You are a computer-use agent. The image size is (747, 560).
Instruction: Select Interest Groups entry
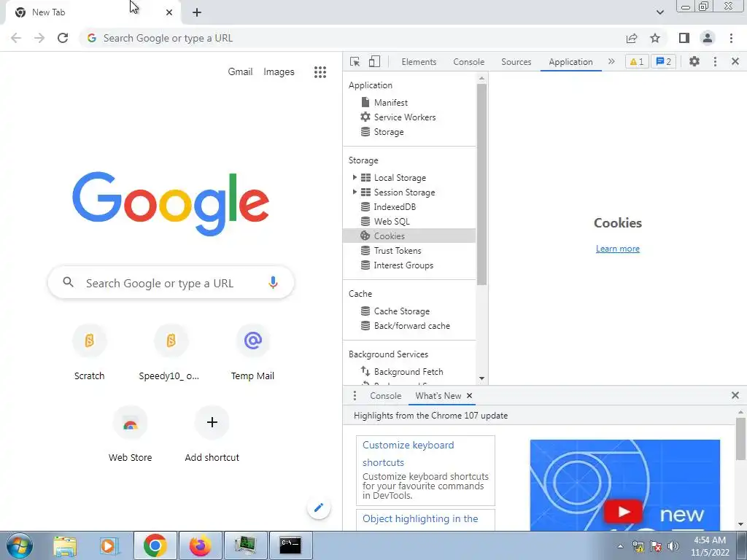[403, 265]
